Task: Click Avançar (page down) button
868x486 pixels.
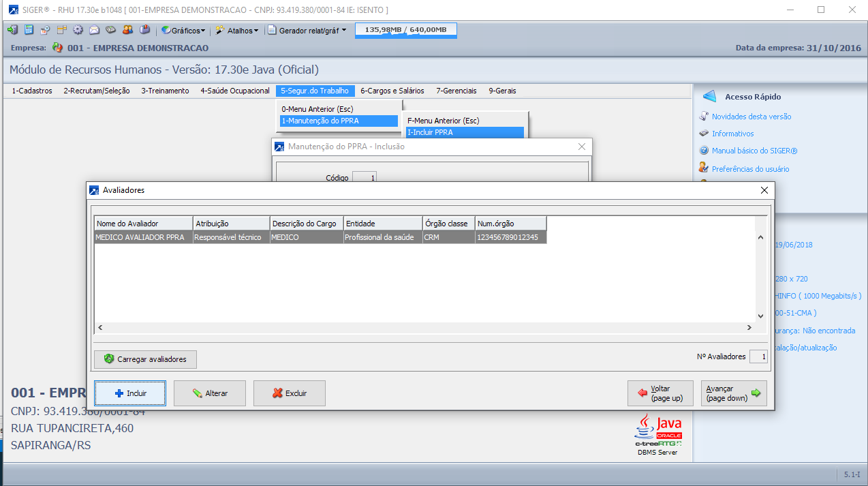Action: tap(734, 393)
